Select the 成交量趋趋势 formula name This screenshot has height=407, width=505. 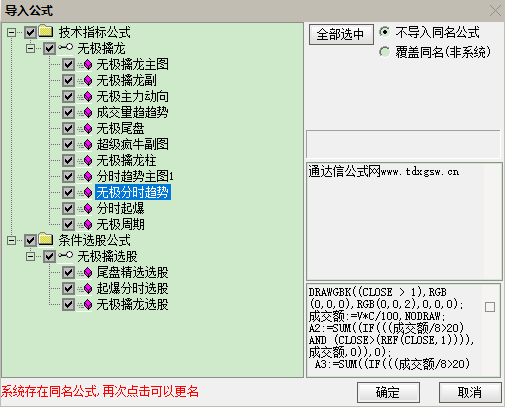pos(132,112)
